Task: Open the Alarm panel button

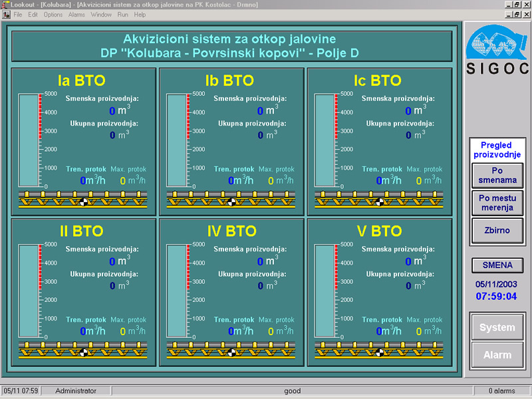Action: click(x=497, y=355)
